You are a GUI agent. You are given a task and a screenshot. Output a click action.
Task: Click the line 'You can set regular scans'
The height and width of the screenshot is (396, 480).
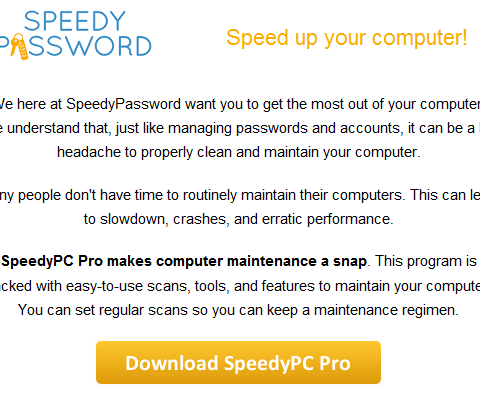point(238,310)
